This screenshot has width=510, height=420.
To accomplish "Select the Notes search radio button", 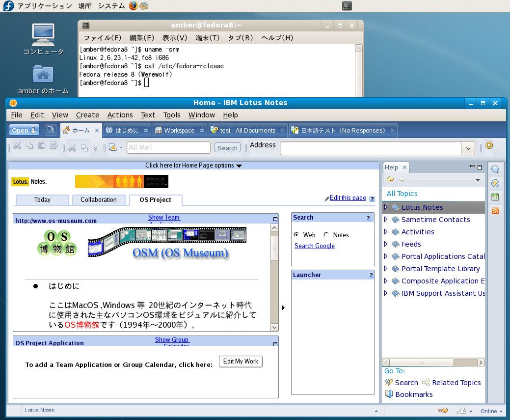I will point(326,234).
